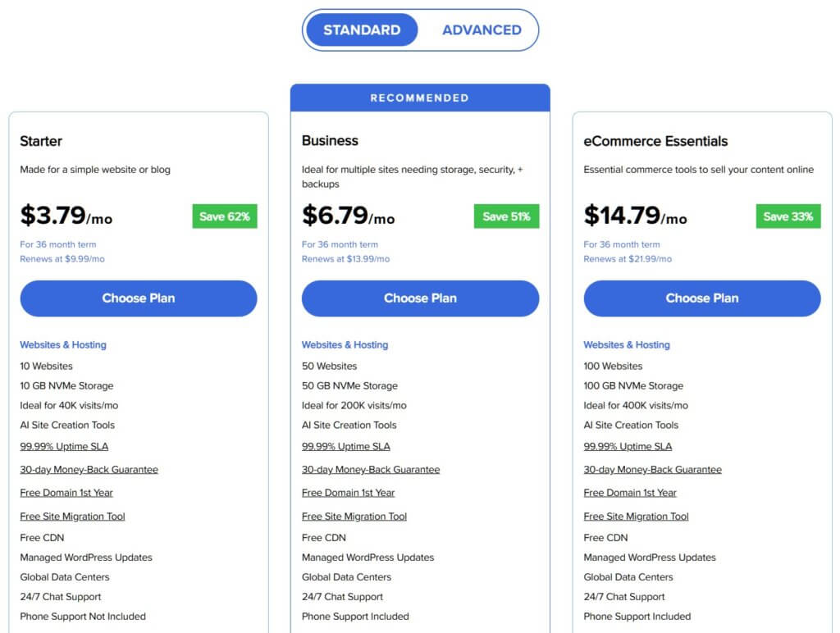The width and height of the screenshot is (840, 633).
Task: Click Starter's Free Site Migration Tool link
Action: [x=72, y=517]
